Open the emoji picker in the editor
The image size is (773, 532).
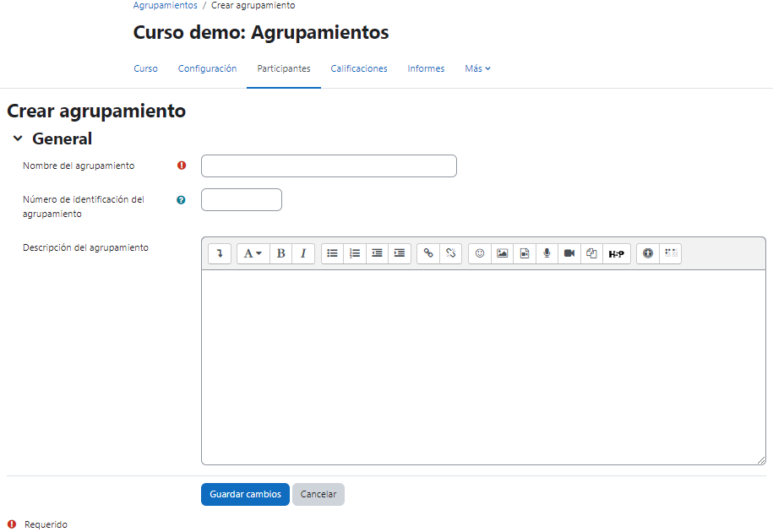pyautogui.click(x=479, y=253)
